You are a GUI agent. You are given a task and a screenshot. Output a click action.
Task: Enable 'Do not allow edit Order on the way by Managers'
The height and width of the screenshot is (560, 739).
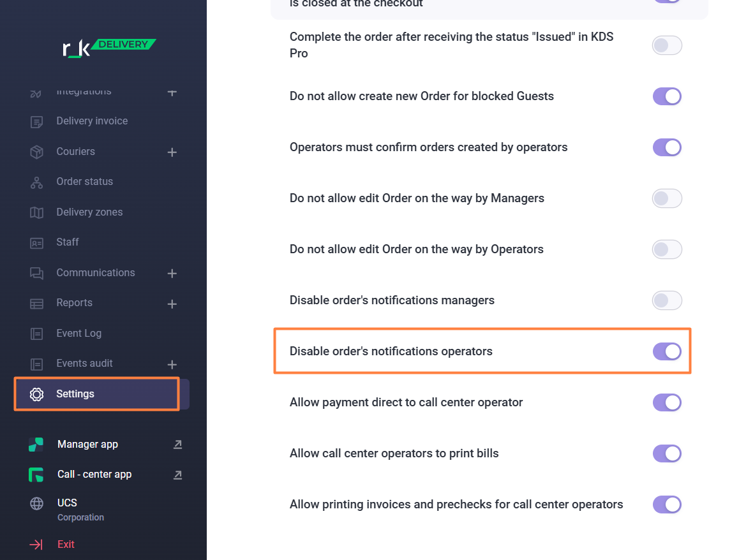(x=667, y=198)
